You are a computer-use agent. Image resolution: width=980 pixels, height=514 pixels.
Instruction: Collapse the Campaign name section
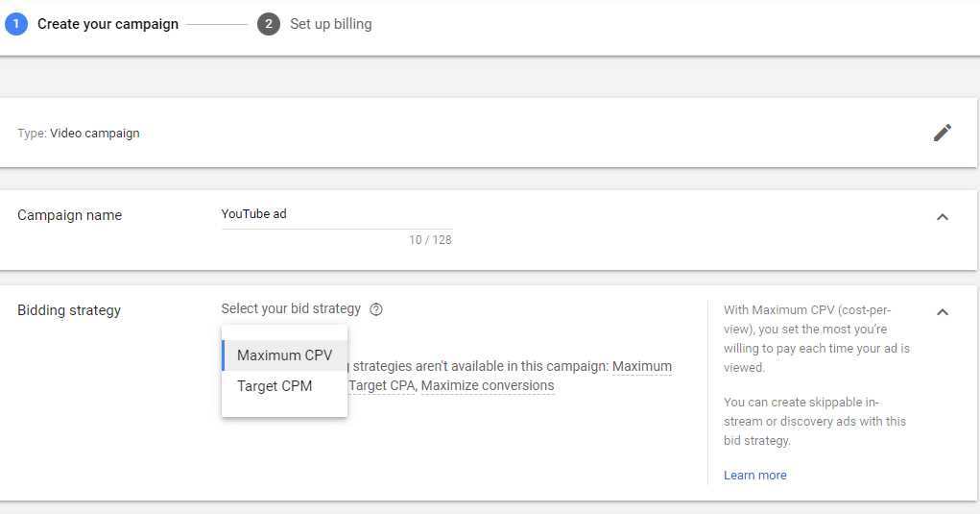943,217
